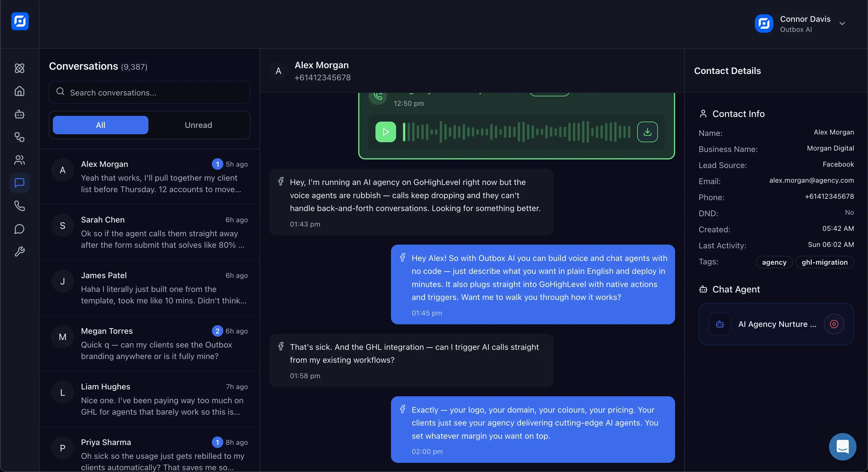This screenshot has height=472, width=868.
Task: Open Liam Hughes conversation
Action: click(150, 399)
